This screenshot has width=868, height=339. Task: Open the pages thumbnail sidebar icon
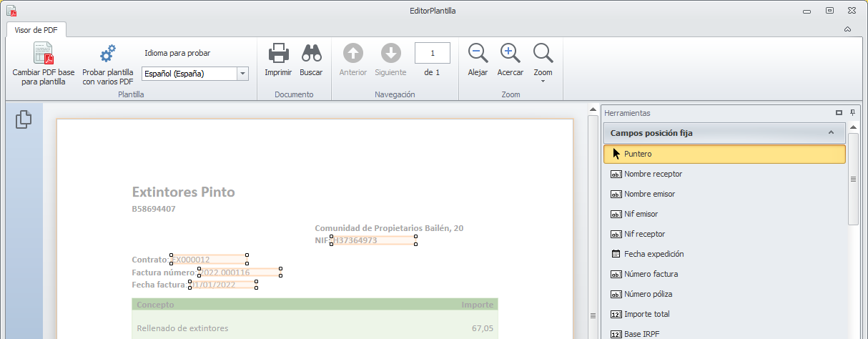[24, 119]
